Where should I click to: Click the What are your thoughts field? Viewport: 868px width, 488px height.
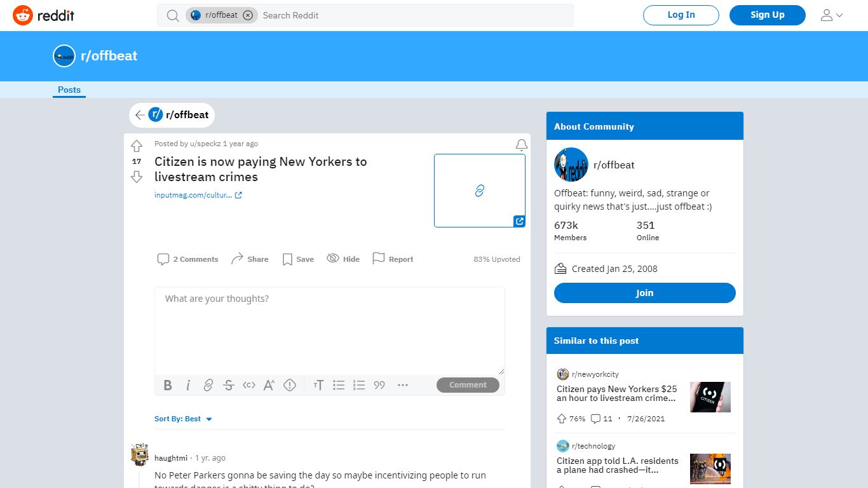(x=330, y=330)
